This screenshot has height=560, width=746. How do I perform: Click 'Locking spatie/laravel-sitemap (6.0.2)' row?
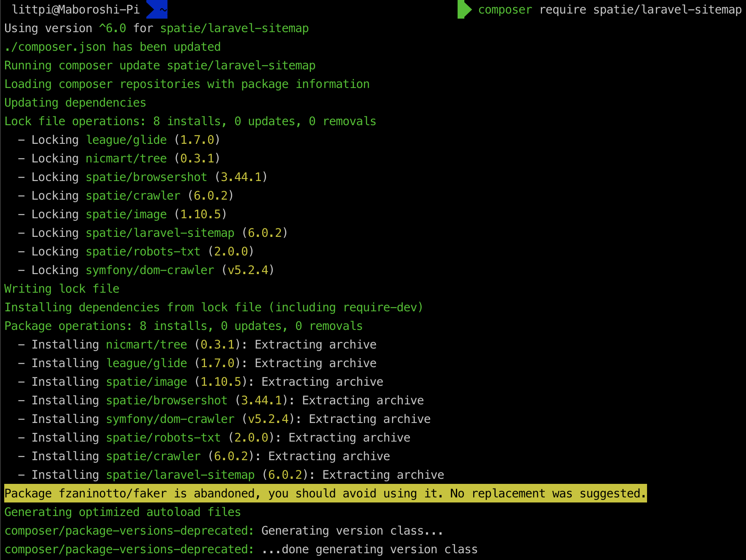[153, 233]
